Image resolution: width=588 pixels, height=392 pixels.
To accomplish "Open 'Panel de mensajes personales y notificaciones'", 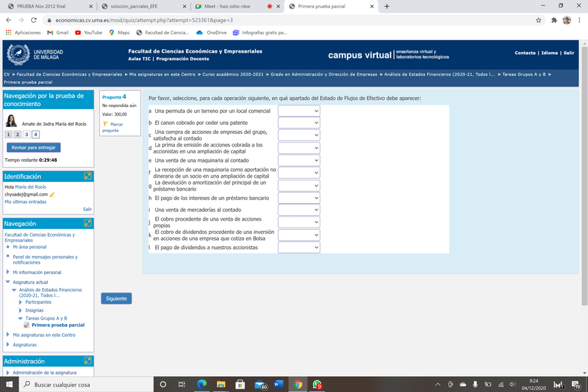I will coord(45,259).
